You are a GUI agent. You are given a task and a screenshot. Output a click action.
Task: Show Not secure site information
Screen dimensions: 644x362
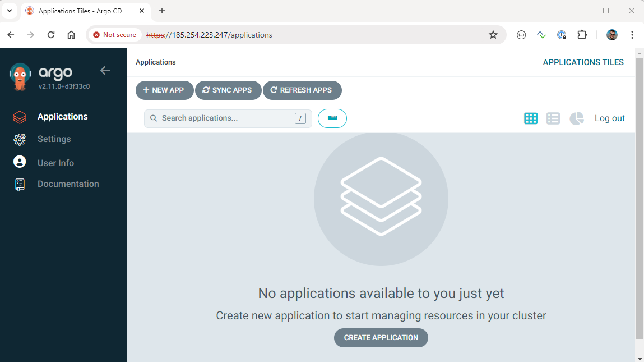pos(115,35)
